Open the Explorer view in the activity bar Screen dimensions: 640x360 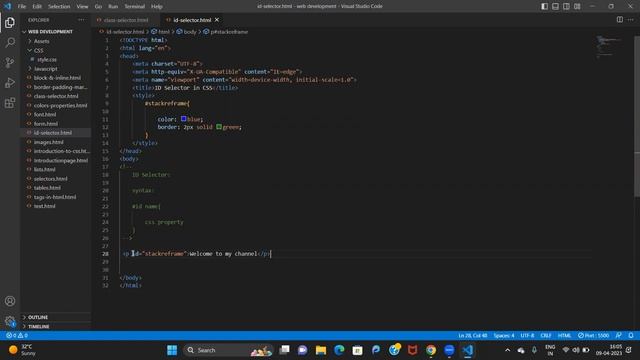point(10,22)
